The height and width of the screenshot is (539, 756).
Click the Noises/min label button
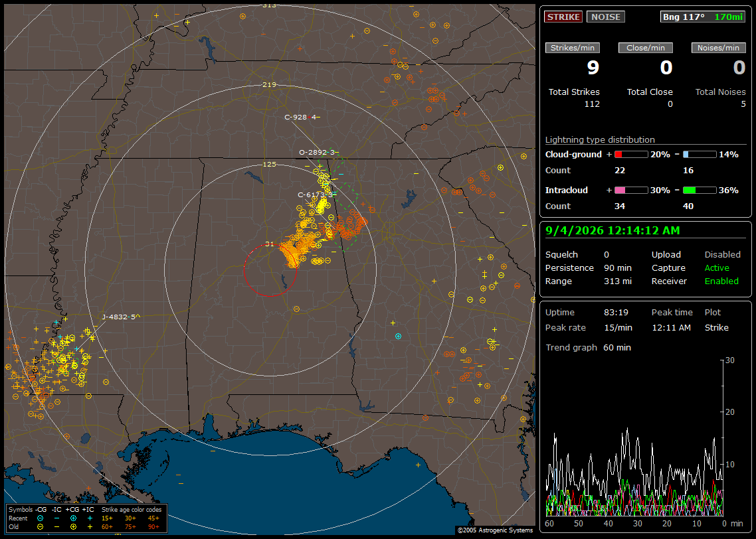pos(718,48)
